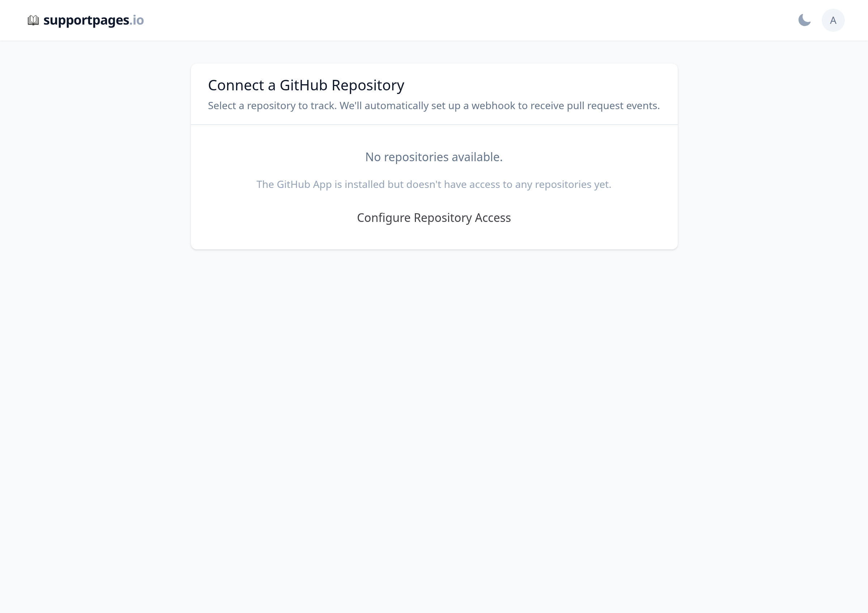
Task: Click the 'No repositories available.' message
Action: tap(434, 157)
